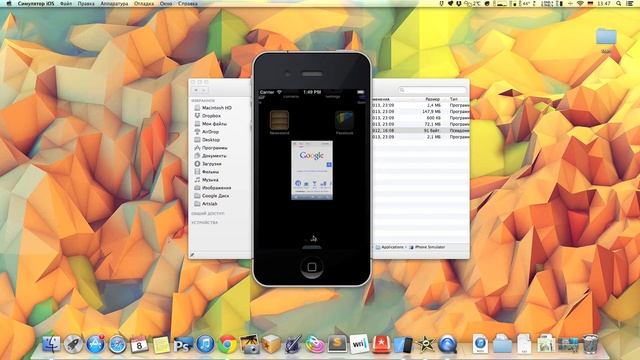
Task: Open the photo viewer with camera icon
Action: [249, 344]
